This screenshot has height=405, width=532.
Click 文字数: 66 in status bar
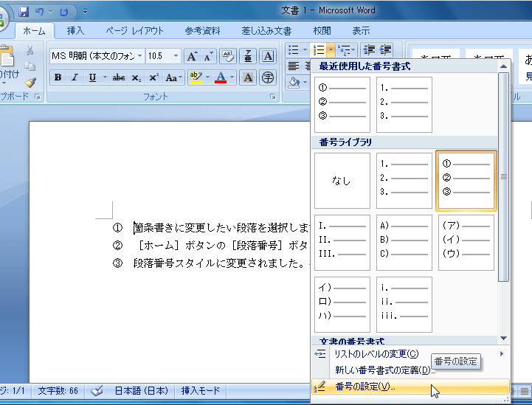(58, 391)
